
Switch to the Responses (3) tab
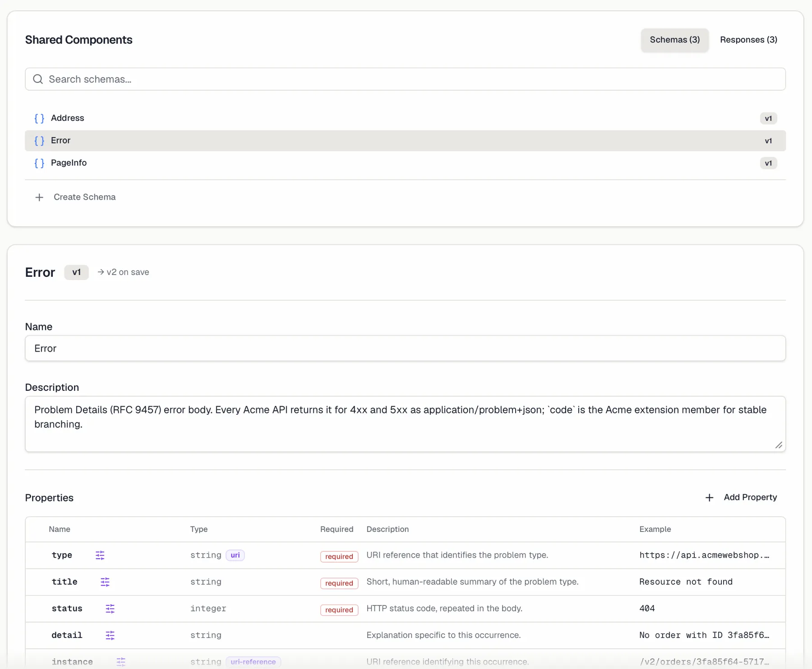[748, 40]
